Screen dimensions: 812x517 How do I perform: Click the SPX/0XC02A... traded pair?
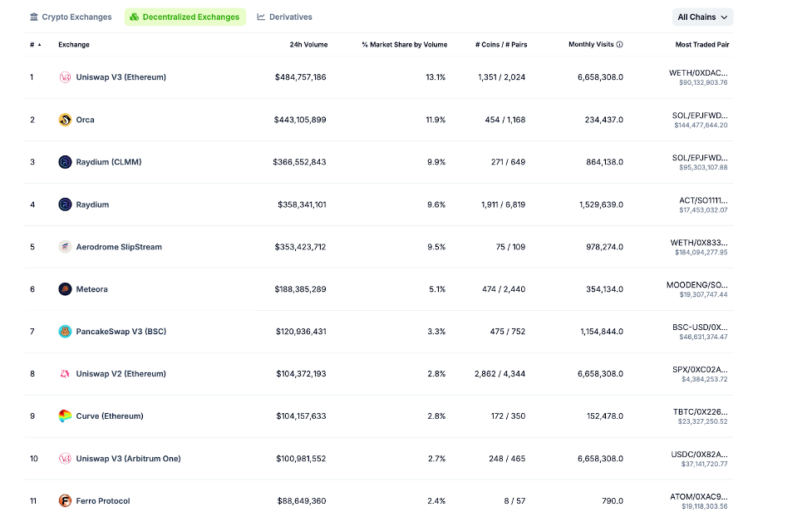coord(700,369)
